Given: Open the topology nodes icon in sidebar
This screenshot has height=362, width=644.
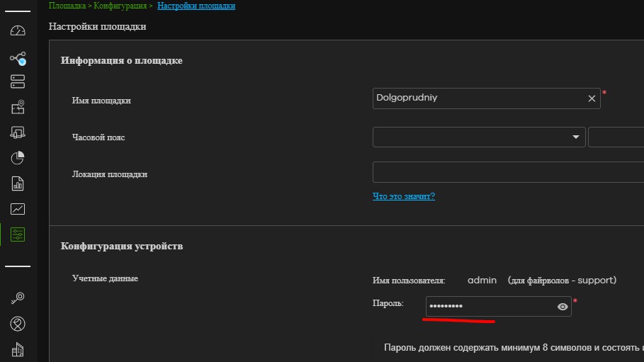Looking at the screenshot, I should [18, 57].
